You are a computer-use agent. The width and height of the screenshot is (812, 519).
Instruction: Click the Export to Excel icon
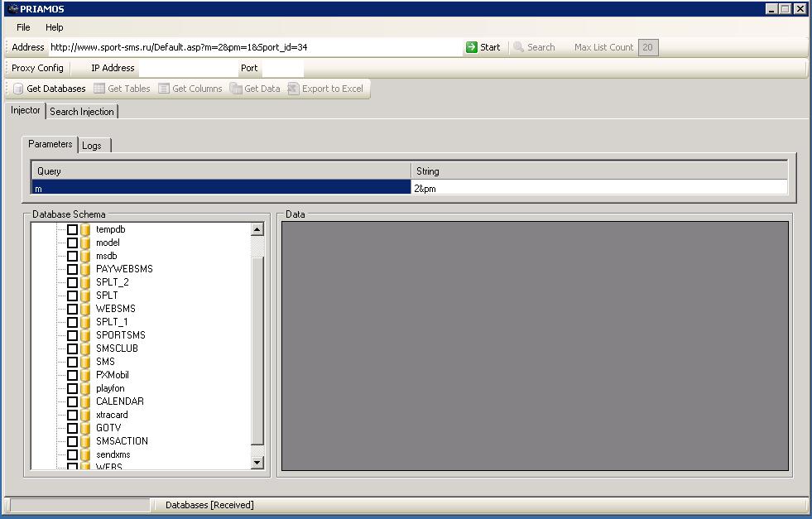coord(293,89)
